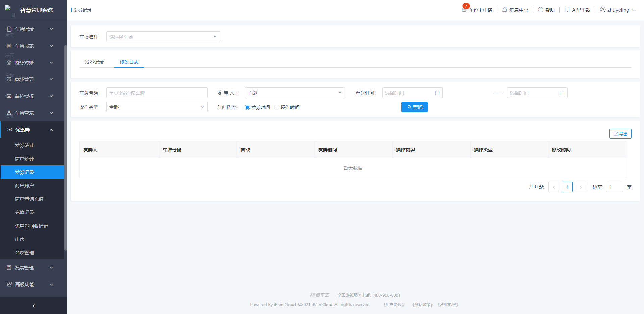Click the user avatar icon beside zhuyeling
This screenshot has height=314, width=644.
(x=603, y=10)
